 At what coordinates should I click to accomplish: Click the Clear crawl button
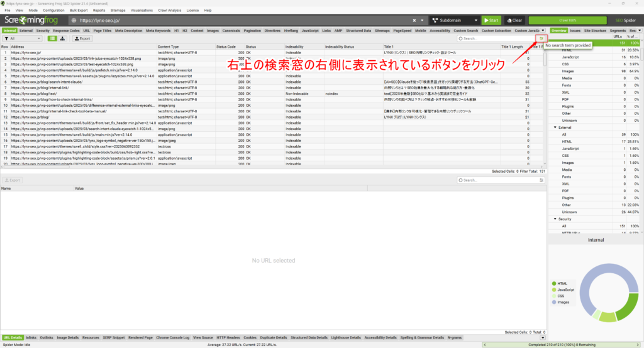(x=513, y=20)
